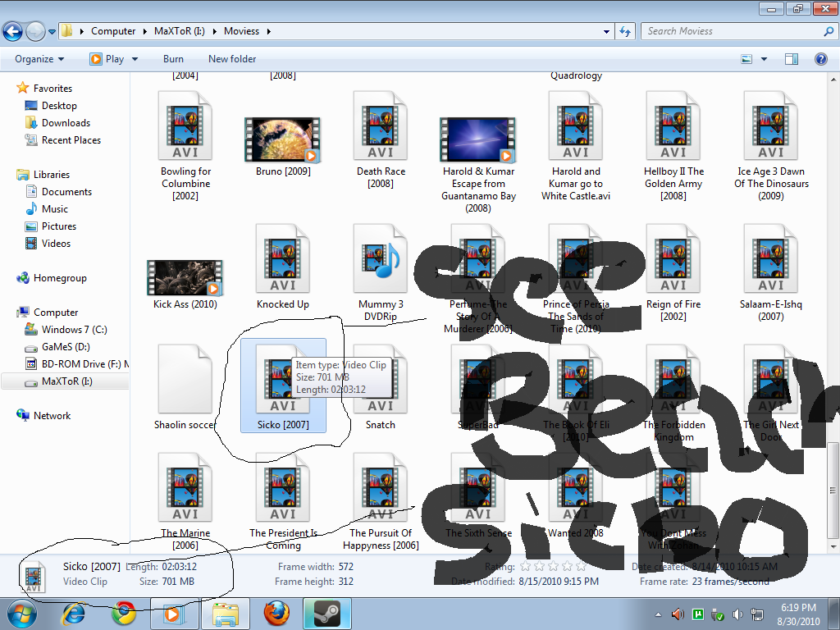Select The Marine [2006] file
Viewport: 840px width, 630px height.
click(x=185, y=502)
